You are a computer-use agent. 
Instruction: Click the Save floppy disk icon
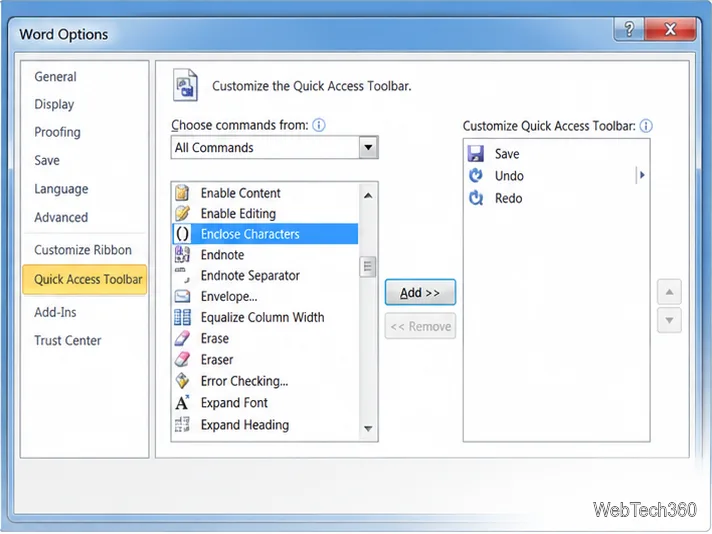[x=475, y=153]
